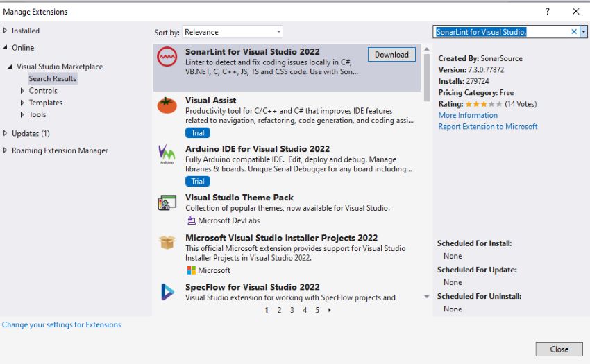This screenshot has width=590, height=364.
Task: Open Change your settings for Extensions
Action: 62,324
